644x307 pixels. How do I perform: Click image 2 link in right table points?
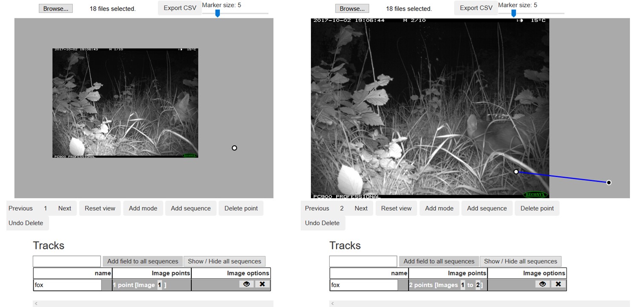478,285
